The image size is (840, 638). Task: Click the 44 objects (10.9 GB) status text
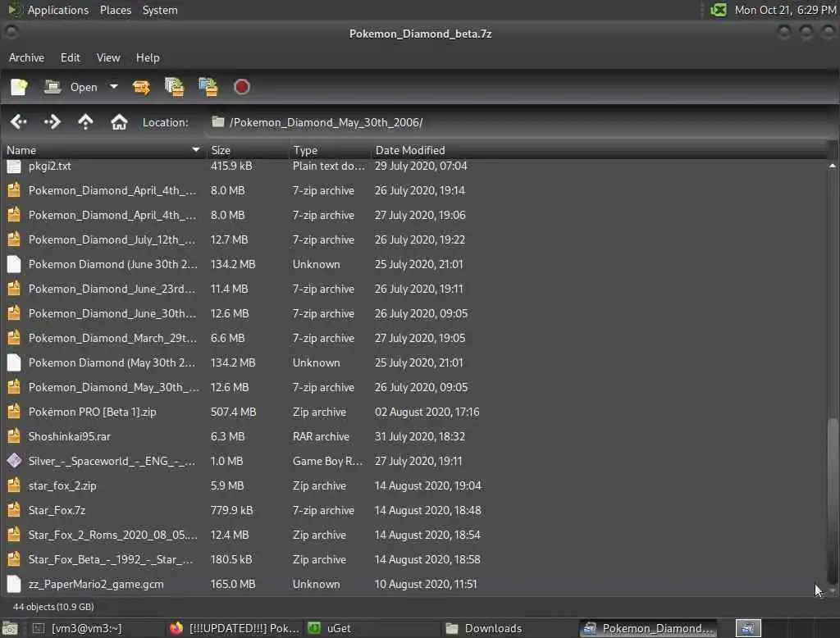point(53,607)
